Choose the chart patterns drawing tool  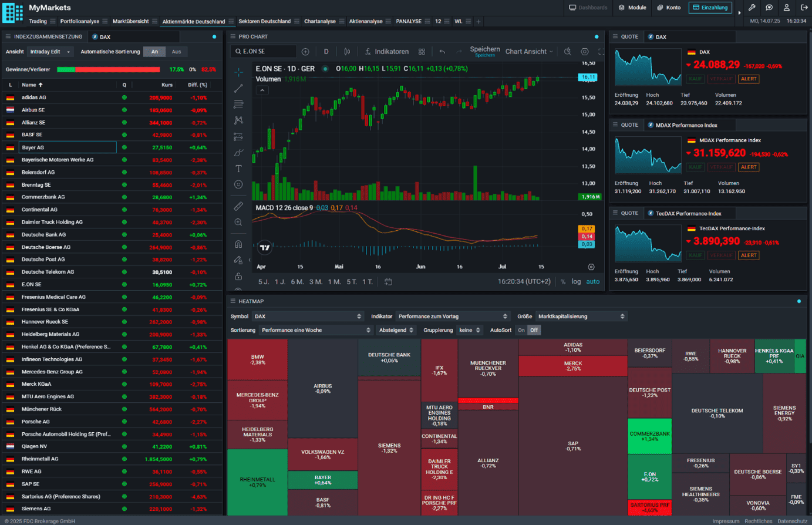tap(238, 120)
